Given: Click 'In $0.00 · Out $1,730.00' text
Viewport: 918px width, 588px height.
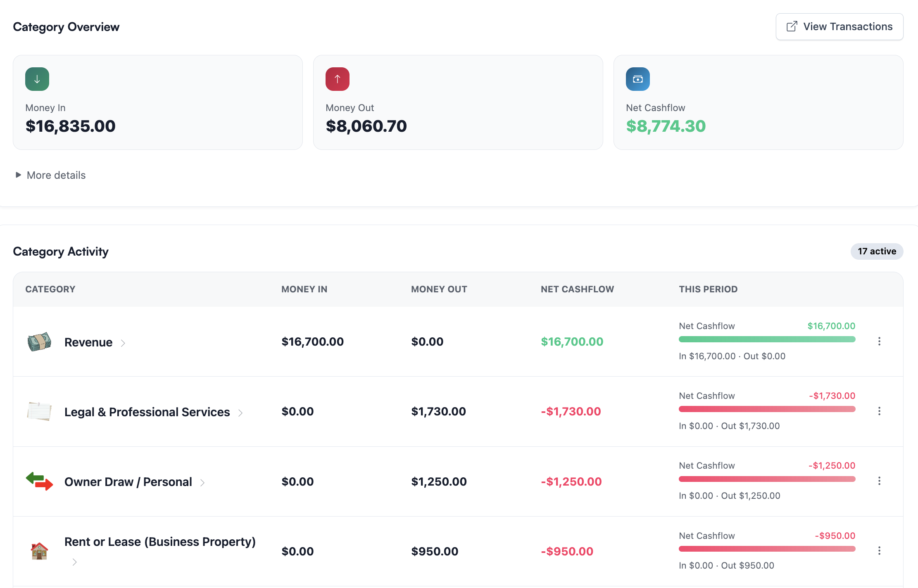Looking at the screenshot, I should coord(729,426).
